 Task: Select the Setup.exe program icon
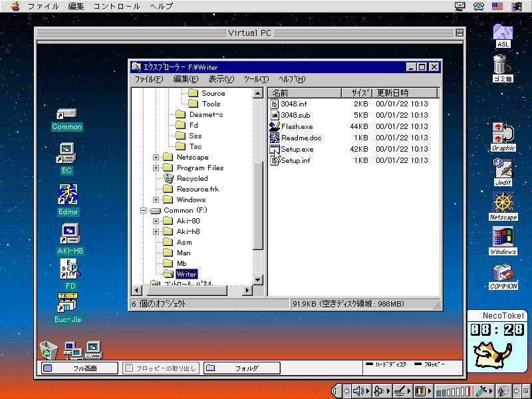(274, 149)
